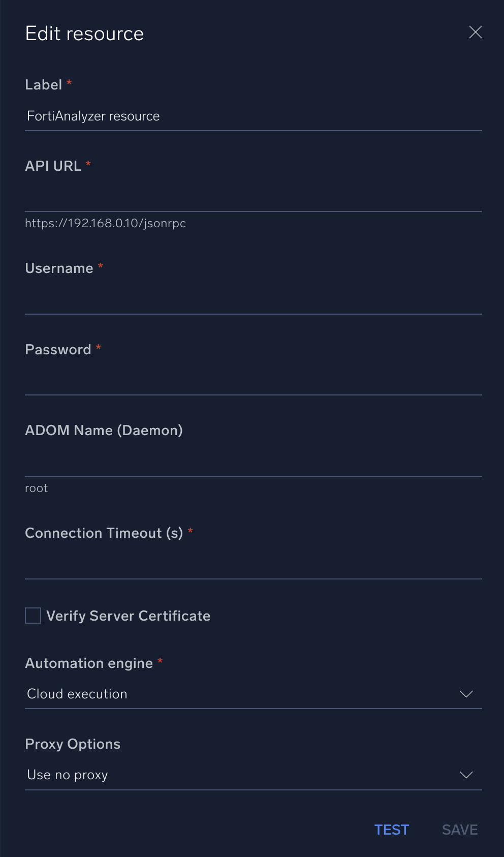
Task: Click the FortiAnalyzer resource label text
Action: 93,116
